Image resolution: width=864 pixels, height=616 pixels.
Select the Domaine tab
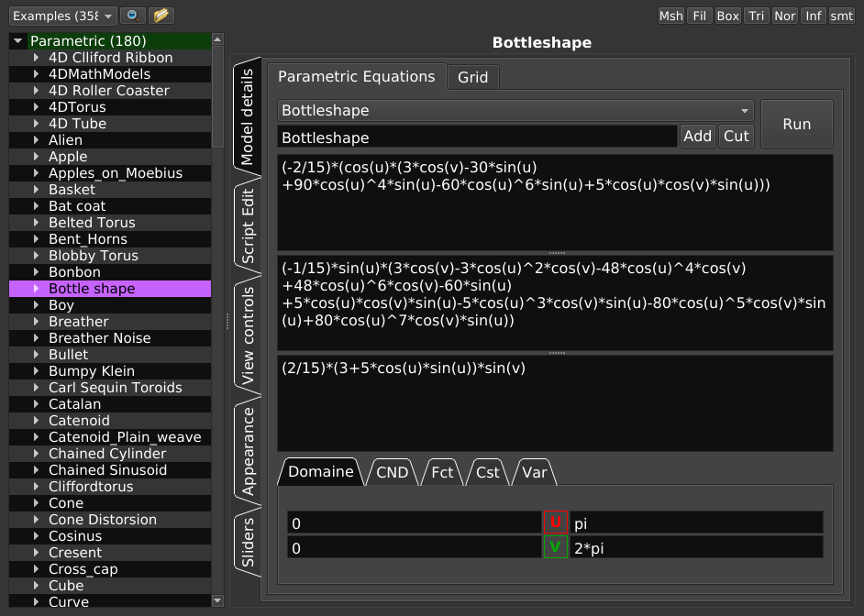321,472
